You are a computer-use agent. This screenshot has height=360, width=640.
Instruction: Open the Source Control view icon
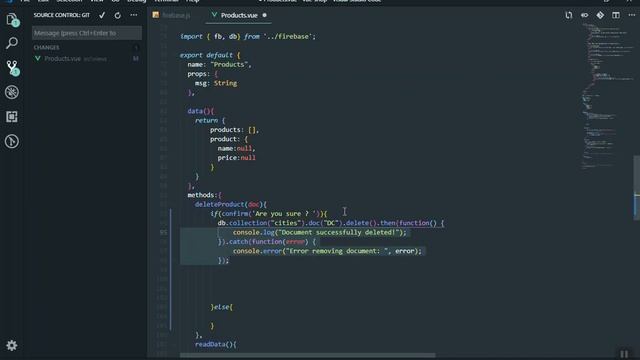pyautogui.click(x=13, y=68)
